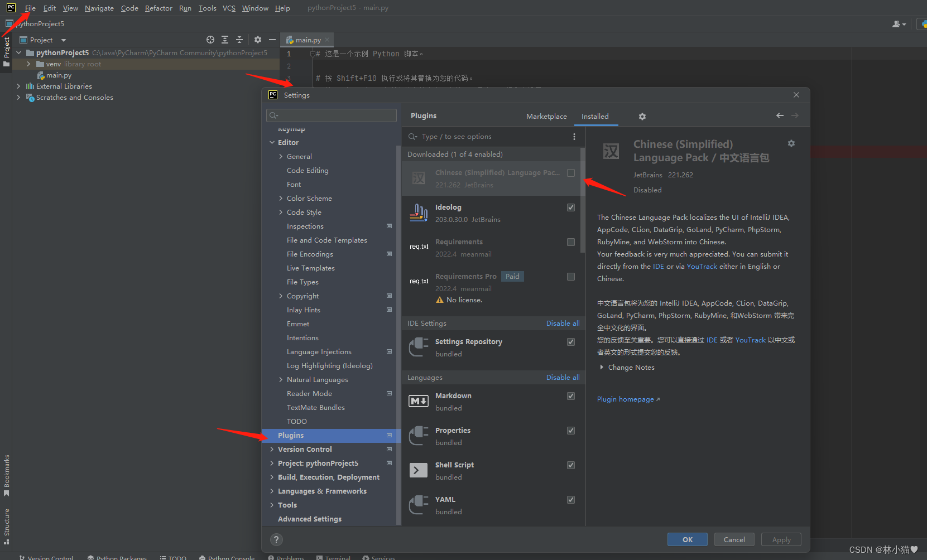This screenshot has height=560, width=927.
Task: Enable the Requirements plugin checkbox
Action: coord(571,242)
